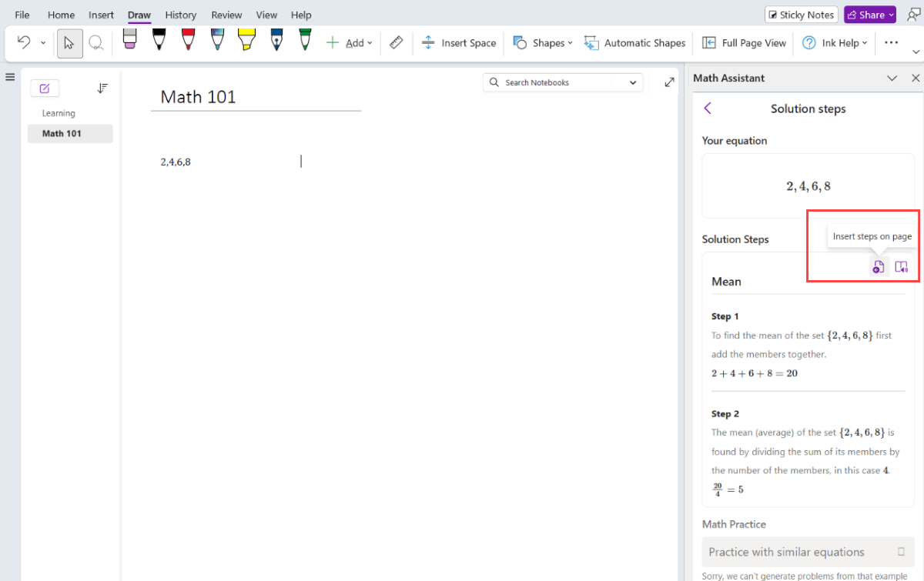Open the Help tab
This screenshot has height=581, width=924.
point(301,15)
